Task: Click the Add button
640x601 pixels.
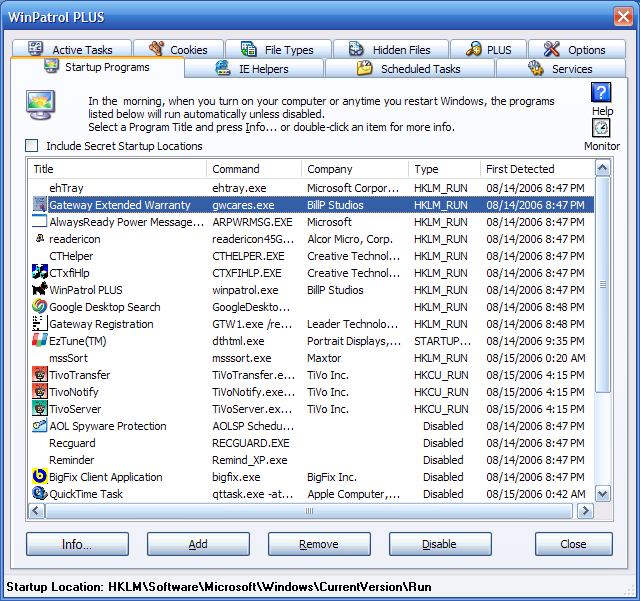Action: (x=198, y=544)
